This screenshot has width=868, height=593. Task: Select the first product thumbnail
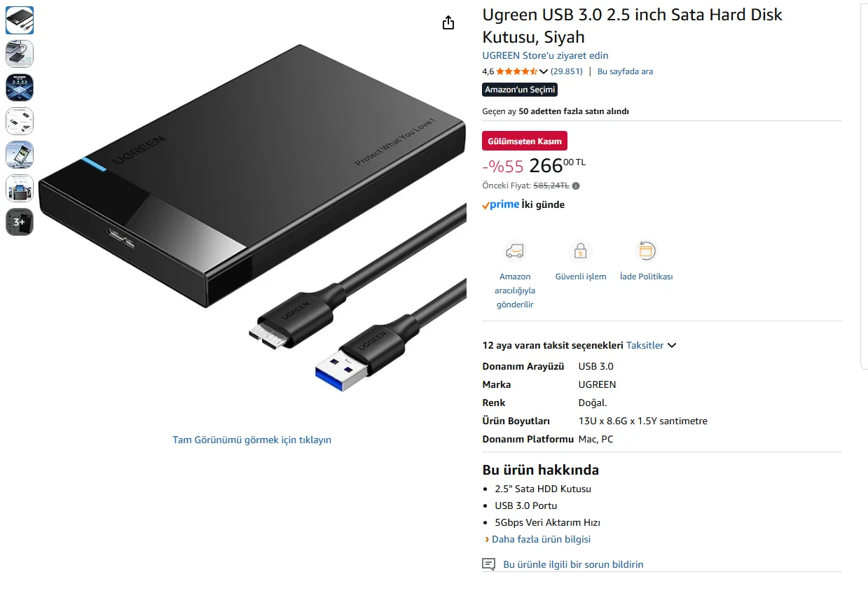[x=20, y=20]
